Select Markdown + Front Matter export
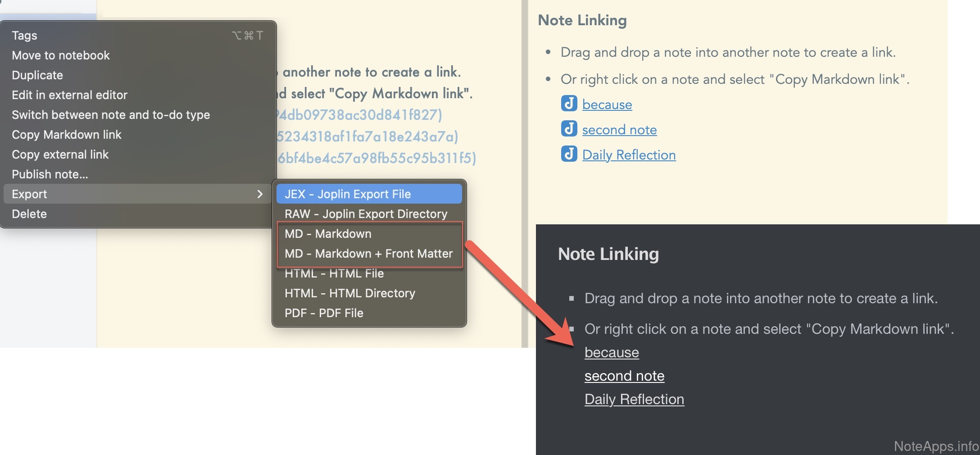Image resolution: width=980 pixels, height=455 pixels. pos(368,254)
